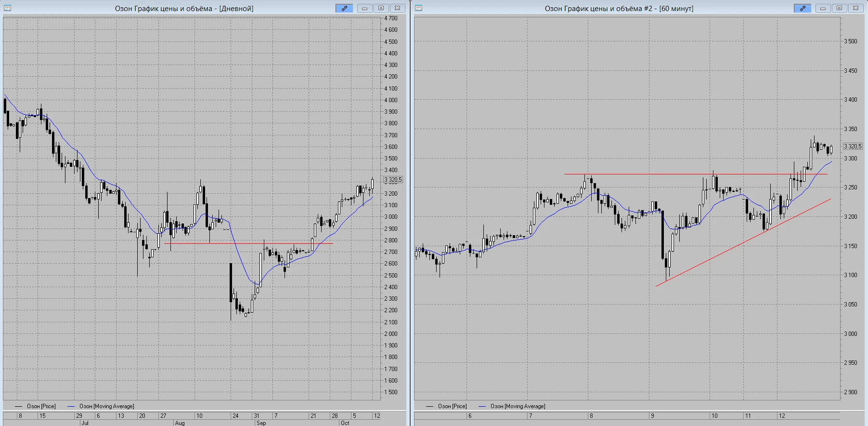Click the 3 050 price axis label
Viewport: 868px width, 426px height.
851,305
